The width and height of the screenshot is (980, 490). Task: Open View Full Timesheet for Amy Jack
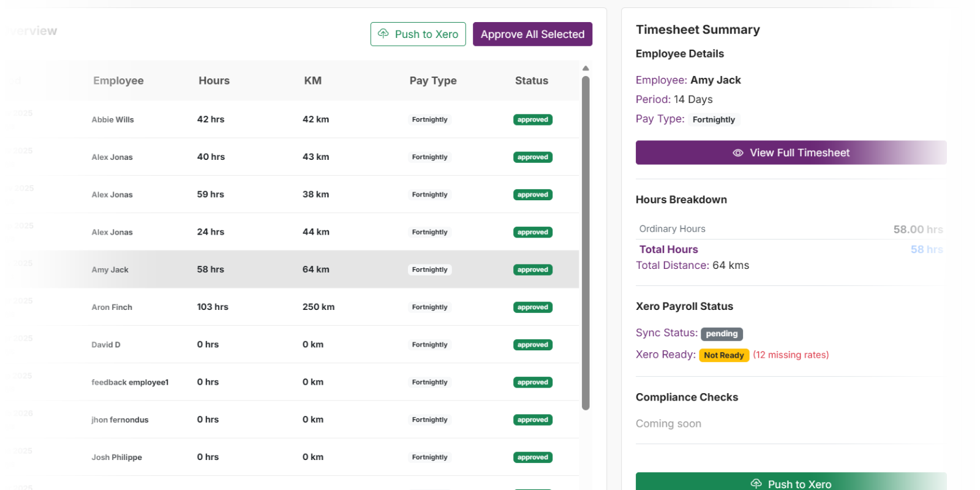tap(791, 153)
